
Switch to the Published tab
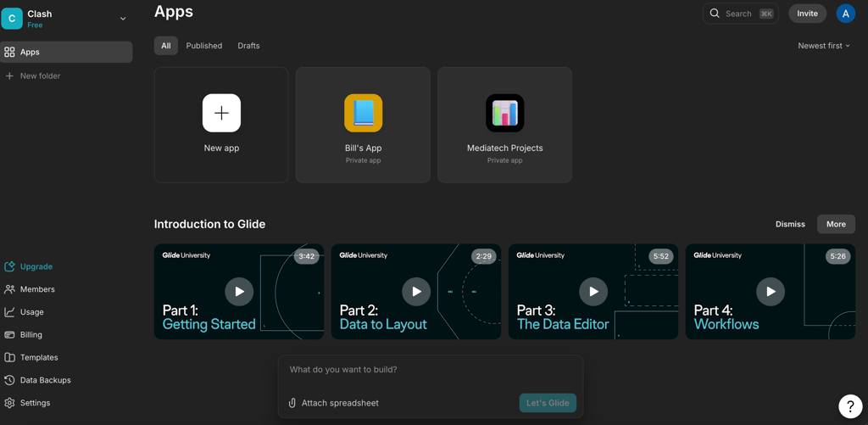(204, 46)
